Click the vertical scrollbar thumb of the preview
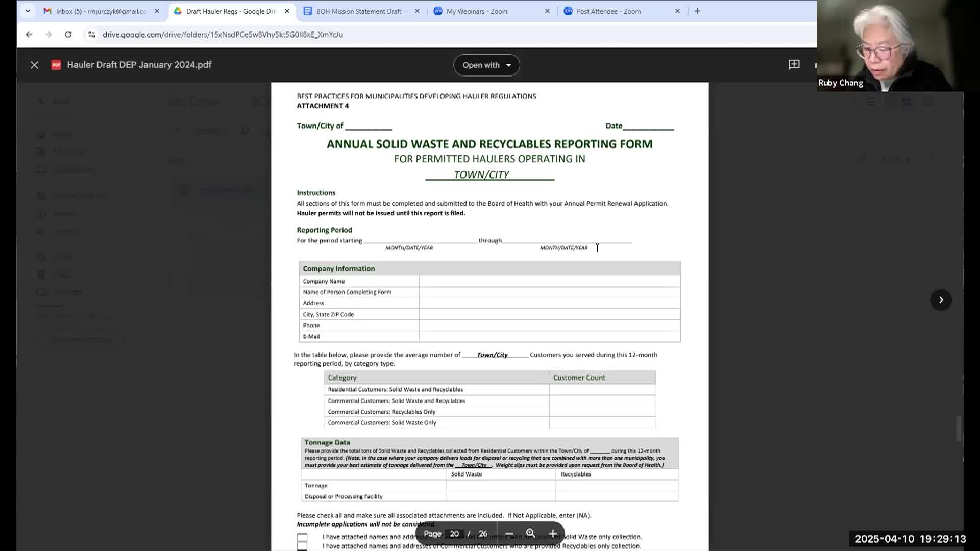980x551 pixels. pyautogui.click(x=959, y=429)
